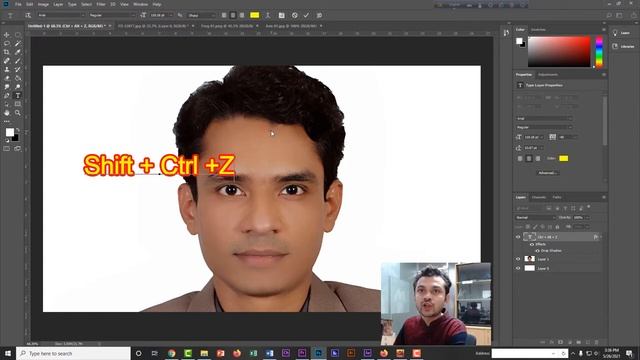Create a new layer icon
The image size is (640, 360).
588,342
